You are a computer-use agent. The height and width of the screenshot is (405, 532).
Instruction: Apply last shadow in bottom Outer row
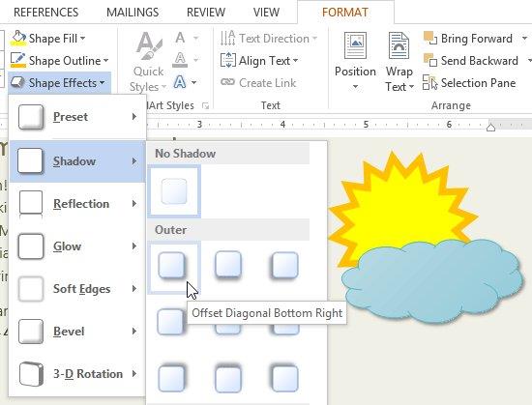point(284,378)
